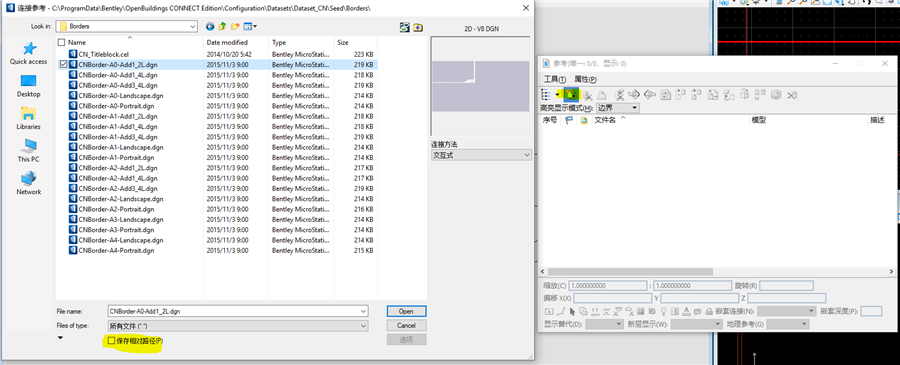Click the arrow pointer icon in References settings row
The height and width of the screenshot is (365, 900).
point(572,311)
